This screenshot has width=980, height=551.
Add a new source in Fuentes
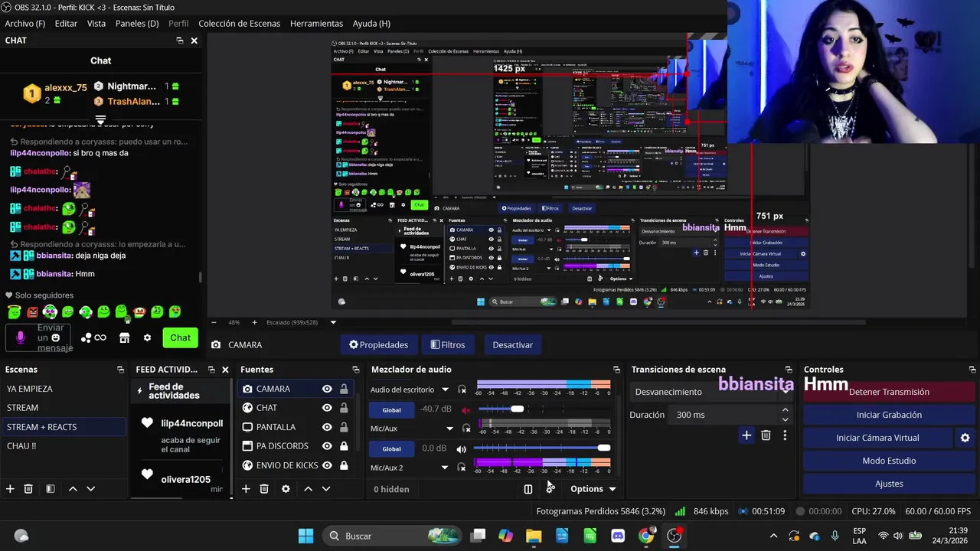(x=246, y=489)
